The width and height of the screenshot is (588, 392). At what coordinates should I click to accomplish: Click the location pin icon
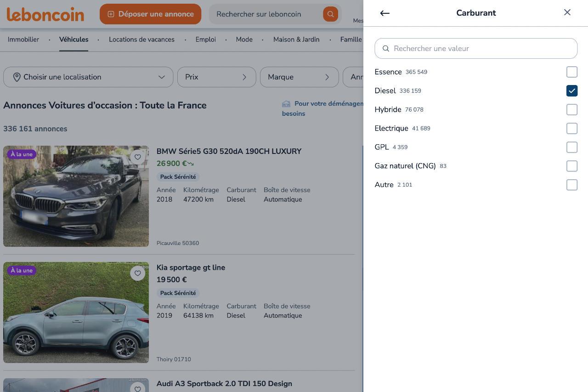pos(17,77)
